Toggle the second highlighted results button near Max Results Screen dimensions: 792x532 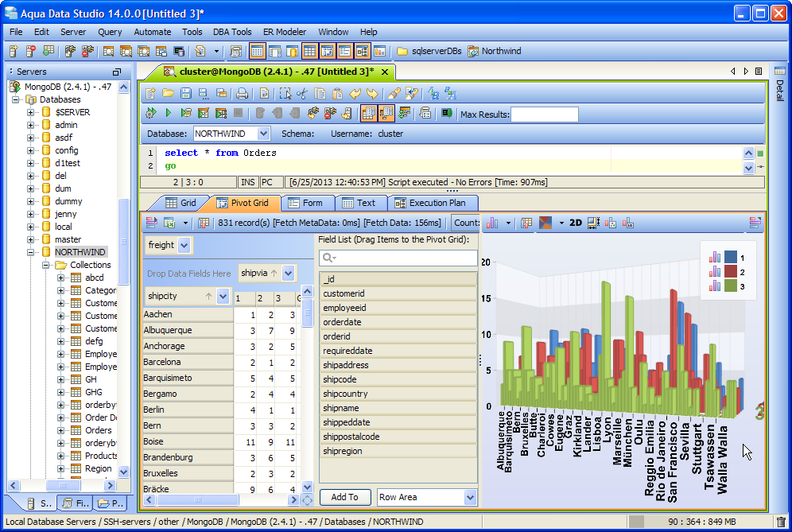[386, 113]
